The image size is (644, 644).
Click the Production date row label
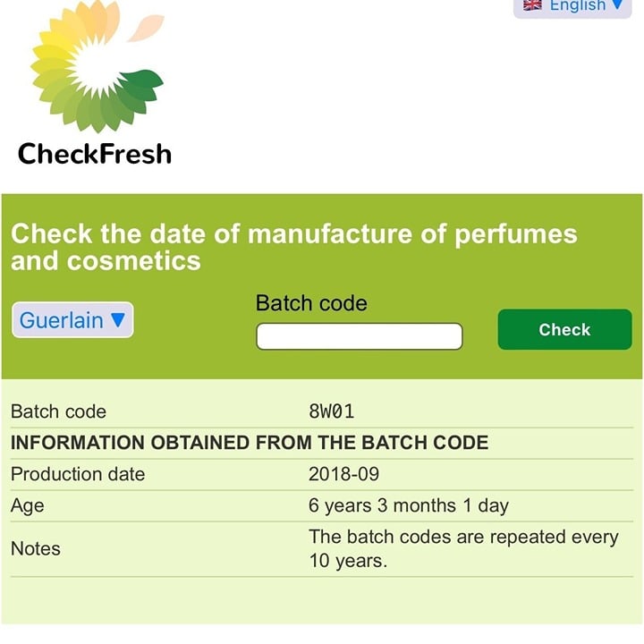[78, 474]
